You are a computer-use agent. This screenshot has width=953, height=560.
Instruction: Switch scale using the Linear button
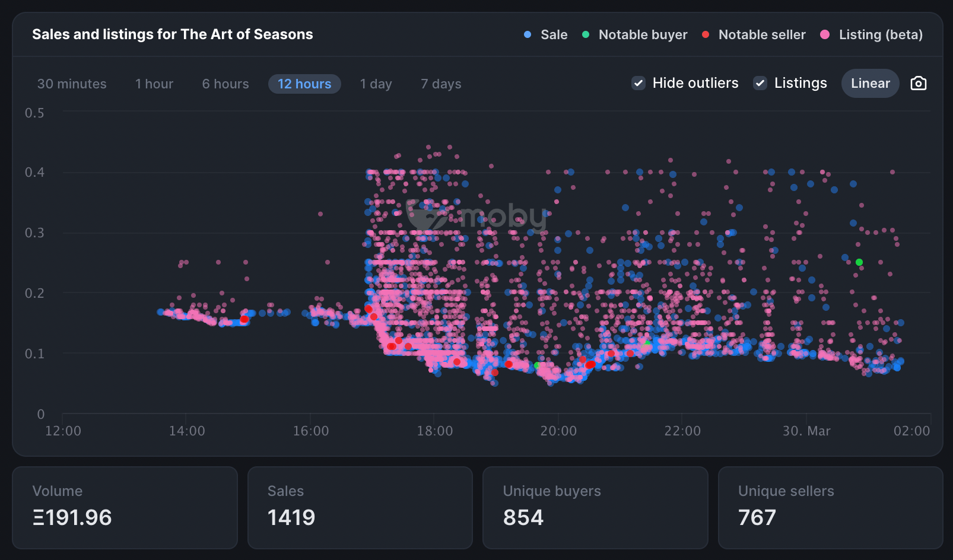click(x=871, y=83)
